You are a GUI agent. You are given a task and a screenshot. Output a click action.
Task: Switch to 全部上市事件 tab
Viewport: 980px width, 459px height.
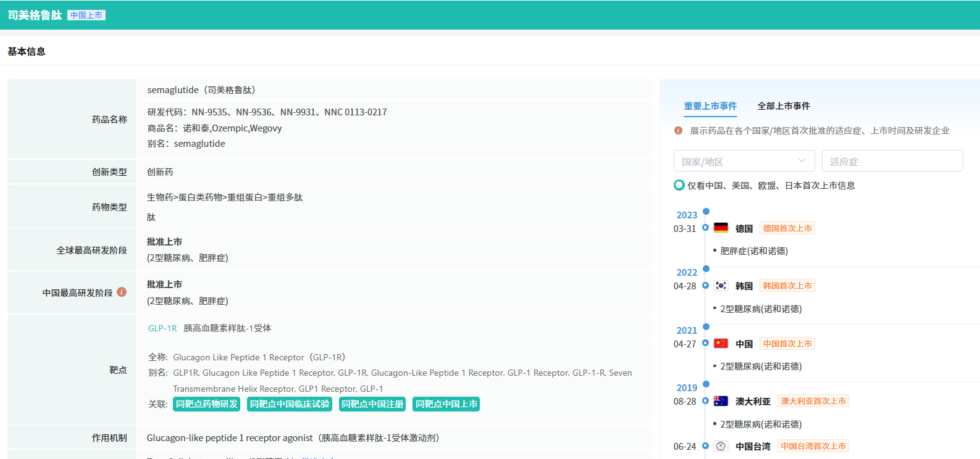pos(784,106)
